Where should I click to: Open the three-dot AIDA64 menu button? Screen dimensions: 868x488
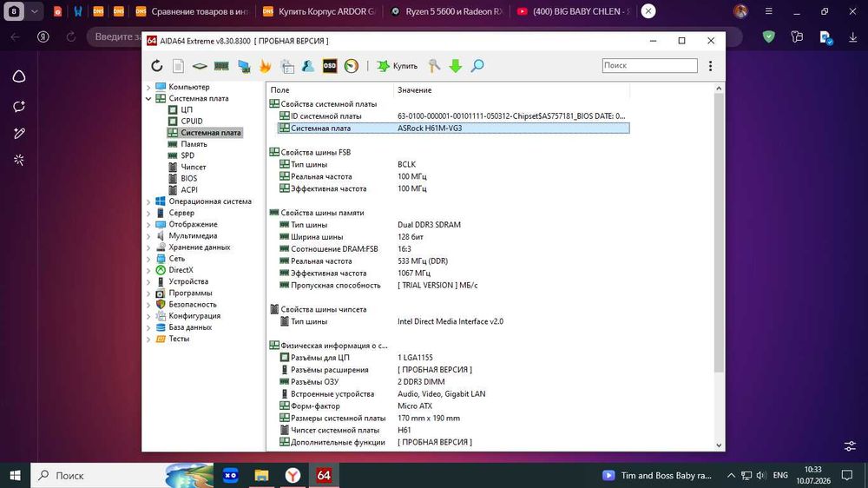pyautogui.click(x=710, y=66)
